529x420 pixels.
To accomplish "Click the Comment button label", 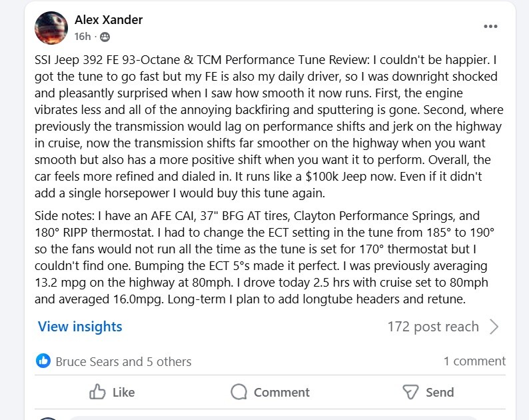I will click(281, 392).
